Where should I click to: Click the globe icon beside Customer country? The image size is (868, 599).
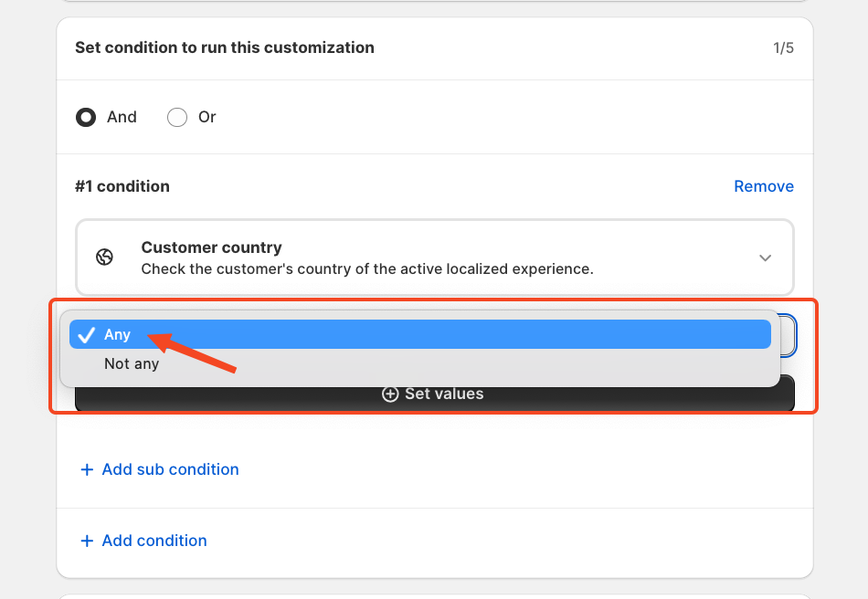[105, 257]
